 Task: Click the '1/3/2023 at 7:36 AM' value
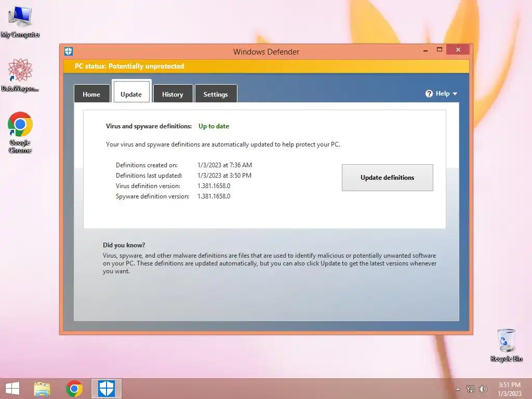(224, 165)
